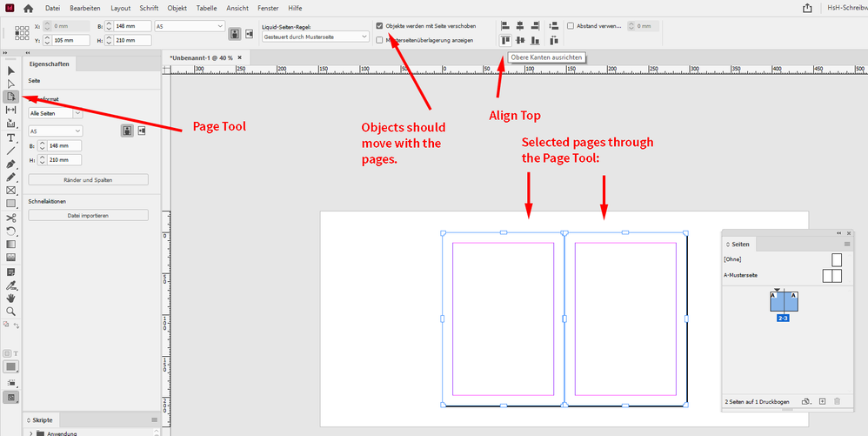868x436 pixels.
Task: Switch to the Eigenschaften tab
Action: coord(50,64)
